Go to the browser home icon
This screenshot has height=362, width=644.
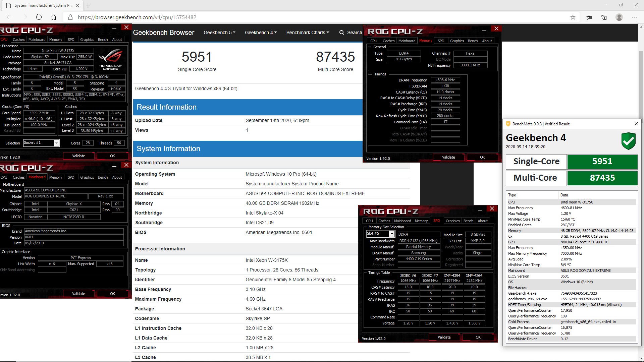click(x=54, y=17)
